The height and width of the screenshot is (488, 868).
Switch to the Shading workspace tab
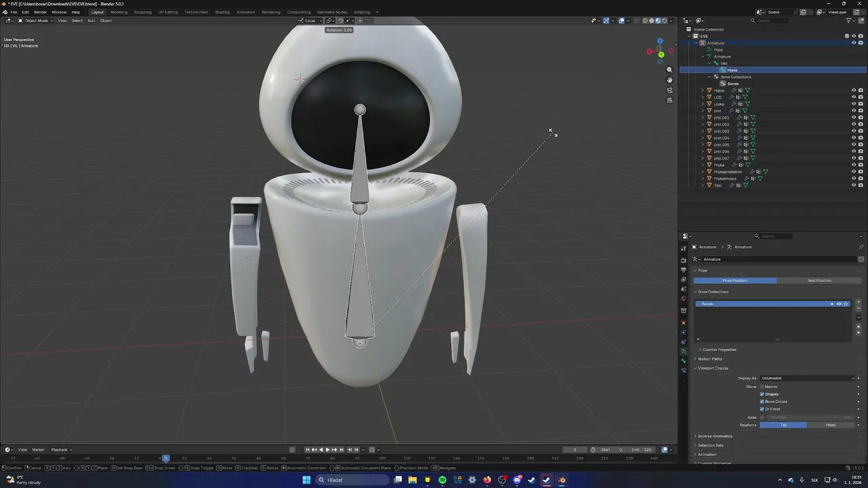click(222, 12)
